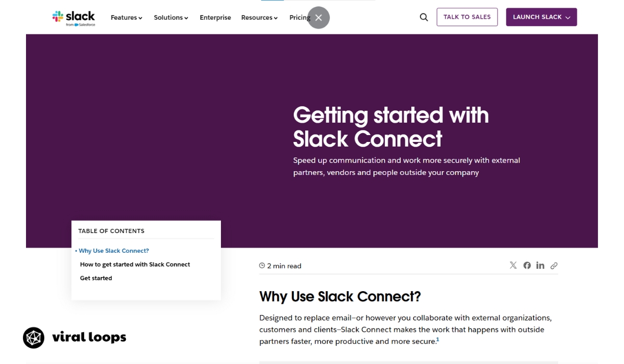Image resolution: width=624 pixels, height=364 pixels.
Task: Open the search magnifier icon
Action: pyautogui.click(x=424, y=17)
